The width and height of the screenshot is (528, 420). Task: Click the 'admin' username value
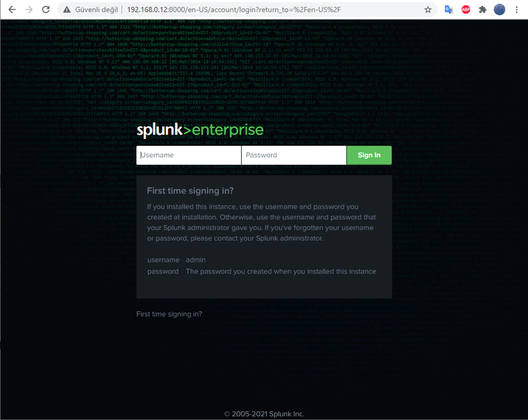point(196,260)
